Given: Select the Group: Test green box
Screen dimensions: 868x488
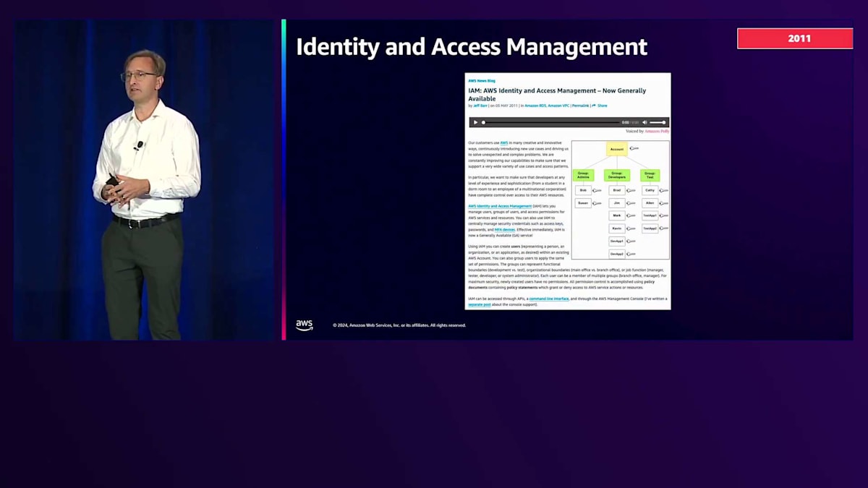Looking at the screenshot, I should pos(650,175).
